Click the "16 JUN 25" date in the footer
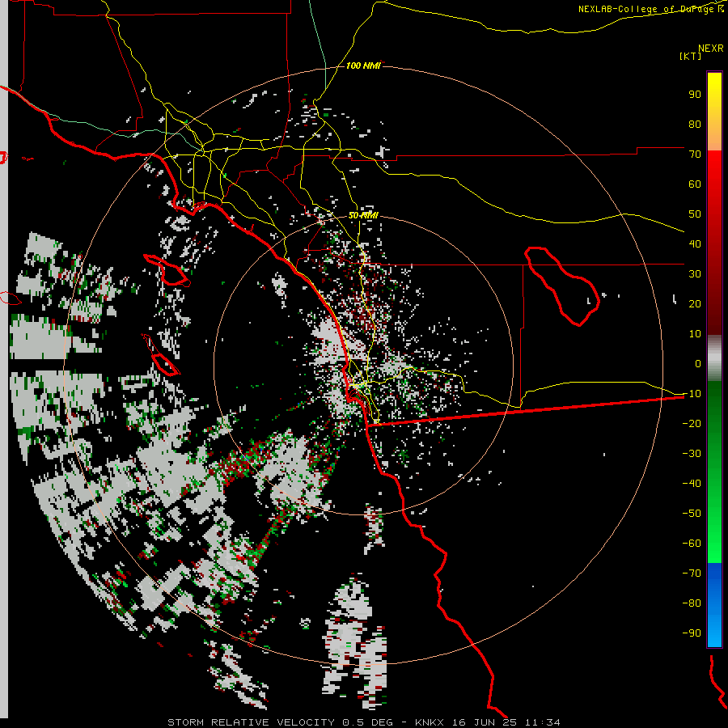 [x=485, y=722]
